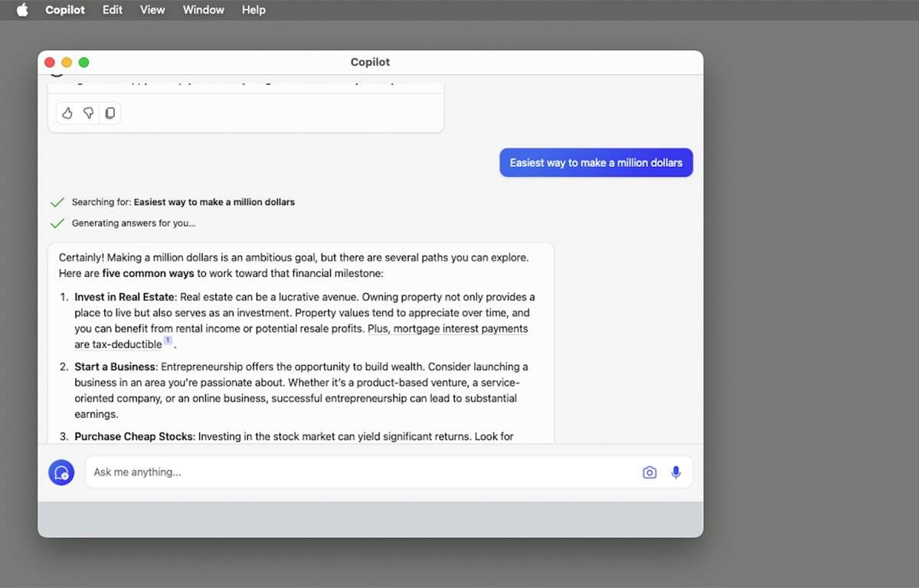Click the camera icon to add an image
Screen dimensions: 919x588
click(649, 472)
